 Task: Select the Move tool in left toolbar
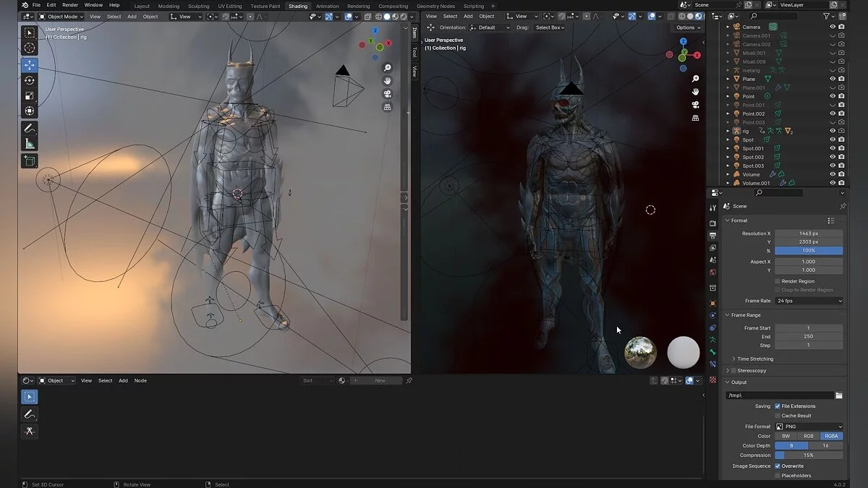(x=29, y=65)
